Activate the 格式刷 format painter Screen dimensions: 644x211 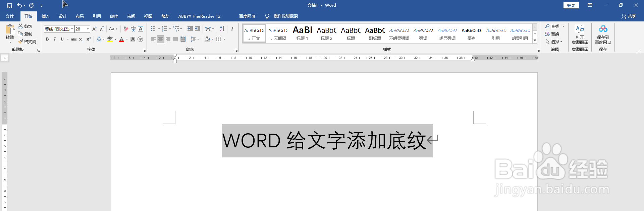click(x=27, y=42)
